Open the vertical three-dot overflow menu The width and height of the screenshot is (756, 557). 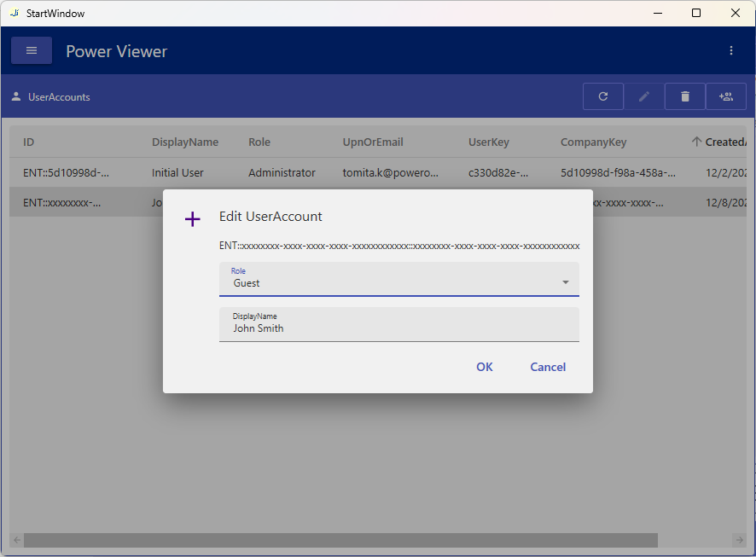click(731, 50)
